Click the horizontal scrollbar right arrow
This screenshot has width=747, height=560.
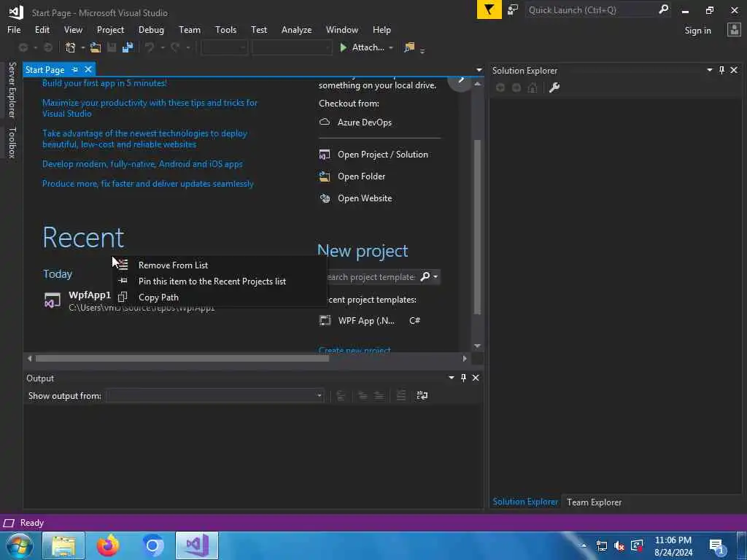(x=465, y=358)
